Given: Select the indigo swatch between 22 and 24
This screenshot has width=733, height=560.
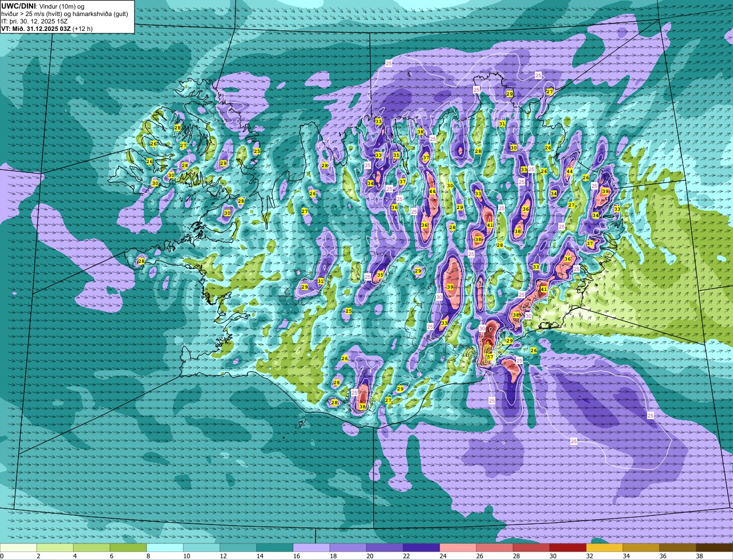Looking at the screenshot, I should pos(421,548).
